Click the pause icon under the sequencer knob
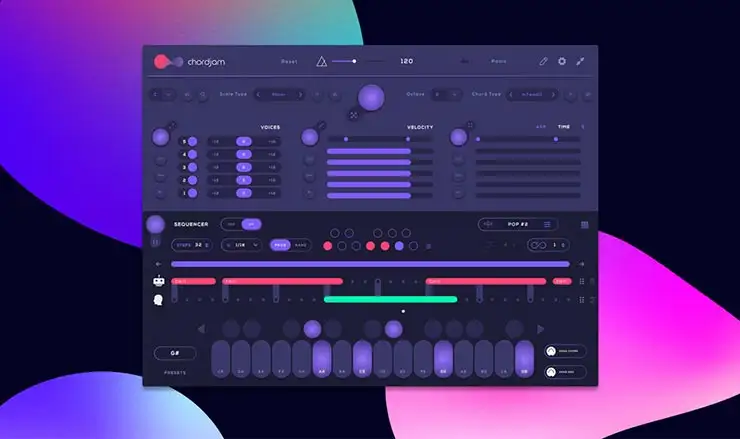Screen dimensions: 740x439 155,242
